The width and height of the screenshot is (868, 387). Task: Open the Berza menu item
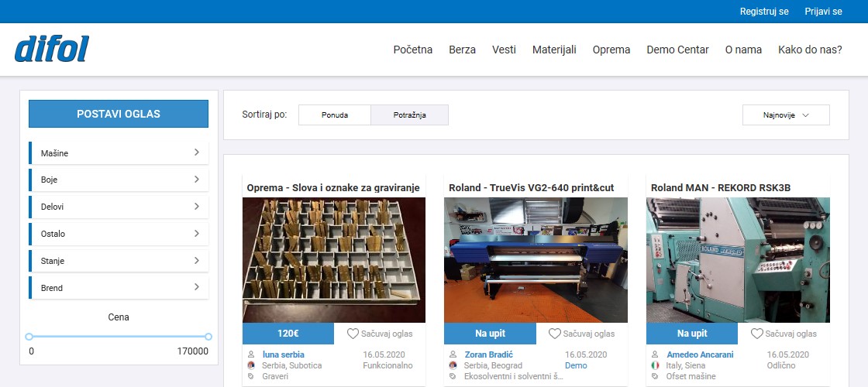462,50
